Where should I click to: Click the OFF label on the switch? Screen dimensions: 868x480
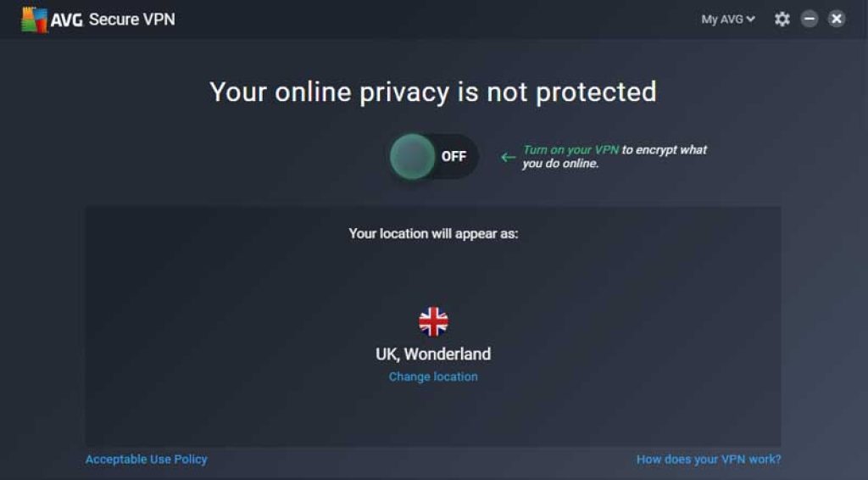454,157
